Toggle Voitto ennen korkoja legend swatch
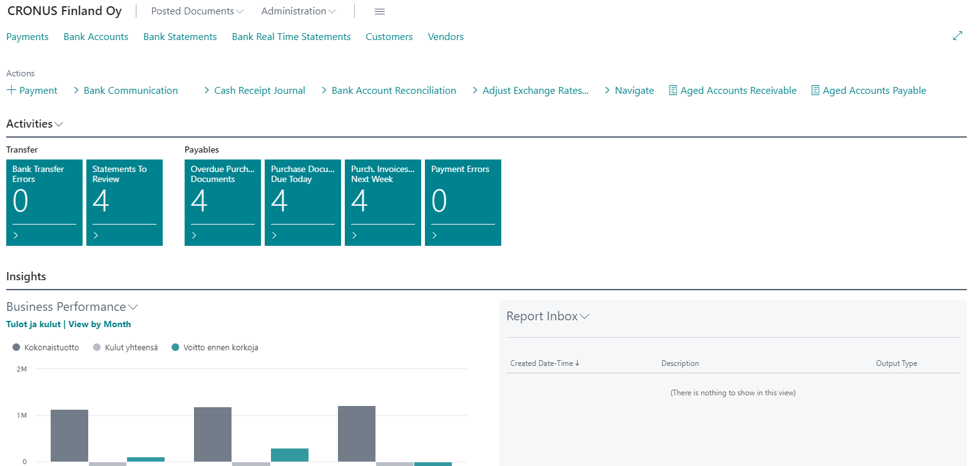Screen dimensions: 980x466 point(176,347)
